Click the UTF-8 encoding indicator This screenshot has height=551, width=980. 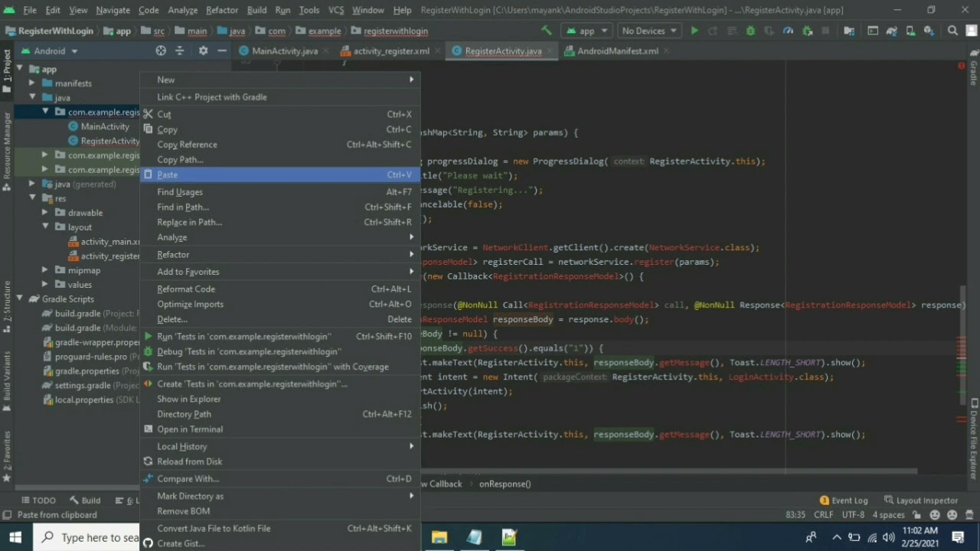click(x=853, y=515)
